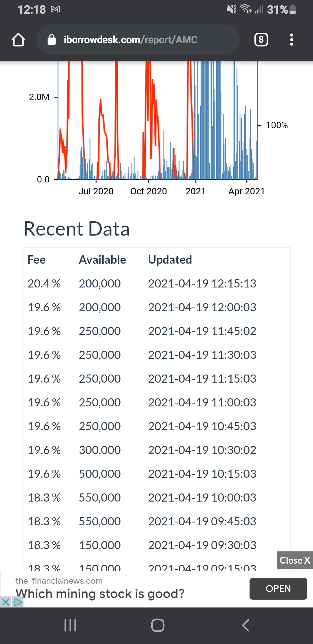Tap the Gmail notification icon in status bar
The image size is (313, 644).
click(55, 10)
